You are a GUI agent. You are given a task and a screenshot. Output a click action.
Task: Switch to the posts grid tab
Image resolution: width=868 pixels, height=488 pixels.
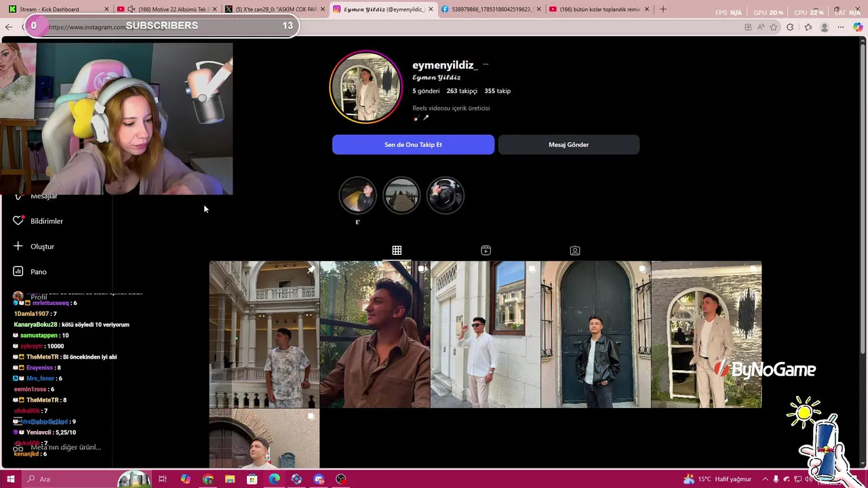tap(397, 250)
